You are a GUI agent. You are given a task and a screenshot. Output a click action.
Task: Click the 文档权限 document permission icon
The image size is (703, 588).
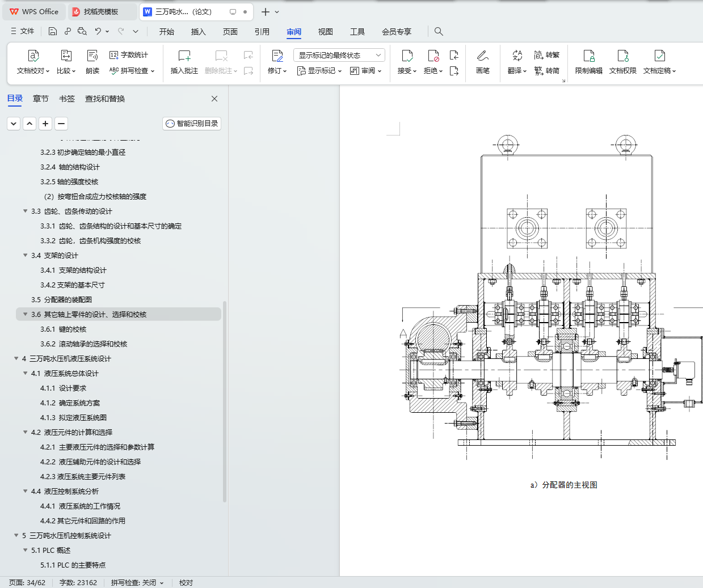click(x=622, y=56)
